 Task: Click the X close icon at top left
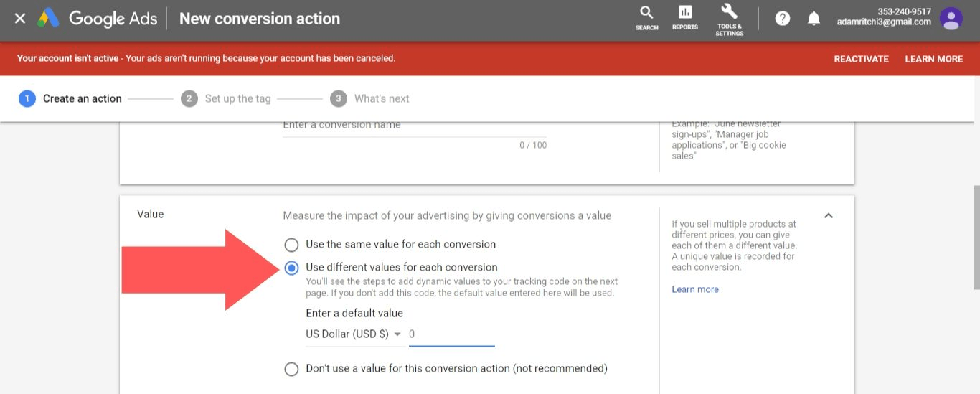point(20,19)
